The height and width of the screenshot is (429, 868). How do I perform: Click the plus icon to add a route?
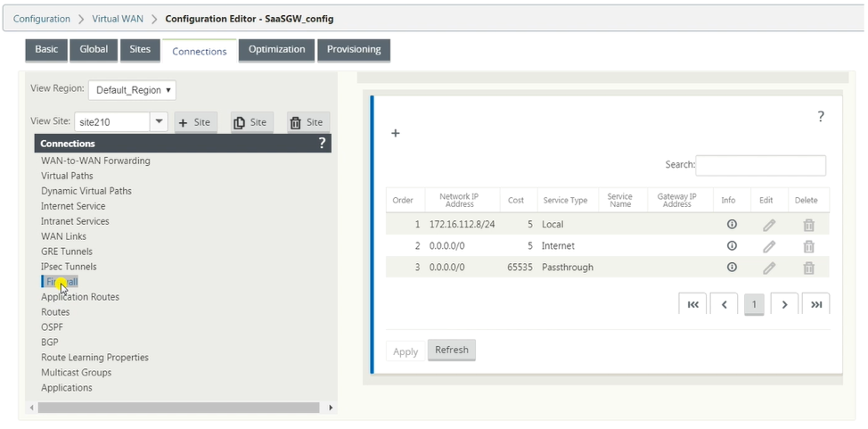(396, 133)
